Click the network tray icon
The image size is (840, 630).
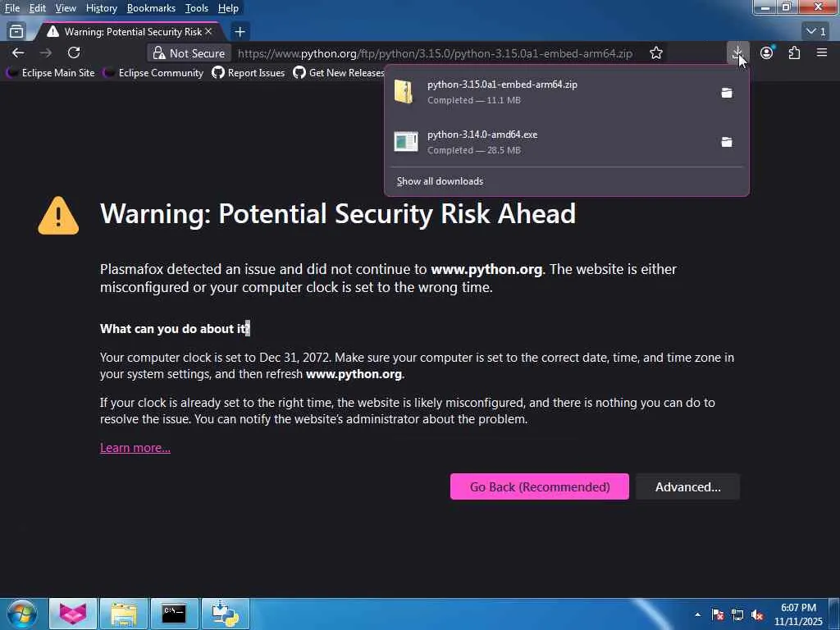click(737, 614)
